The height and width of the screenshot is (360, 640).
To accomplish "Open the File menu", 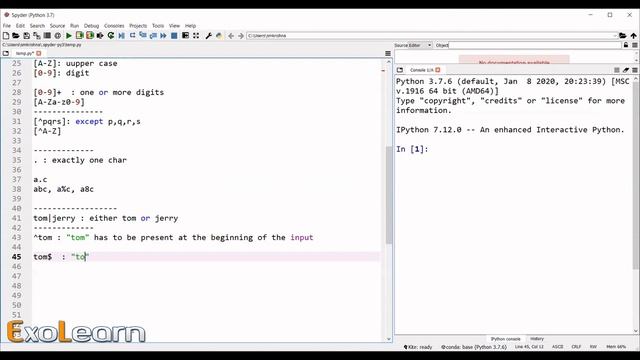I will 7,26.
